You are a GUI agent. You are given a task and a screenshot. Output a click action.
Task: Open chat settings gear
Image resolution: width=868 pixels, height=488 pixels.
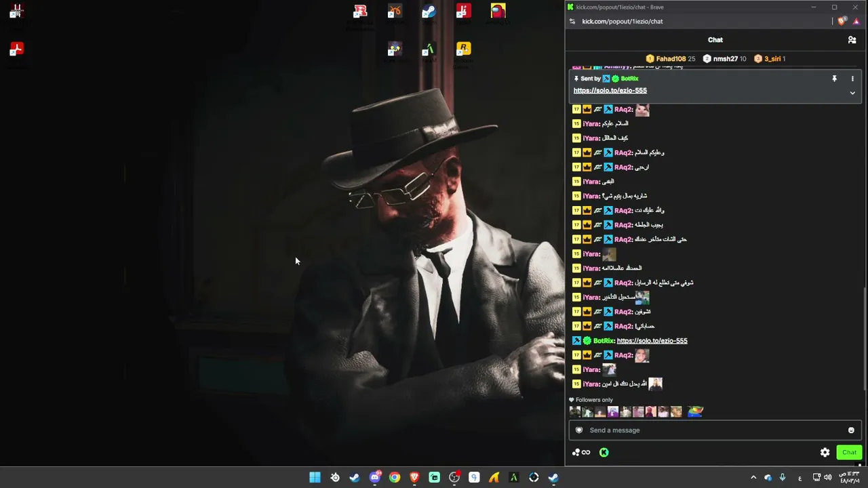pos(825,452)
